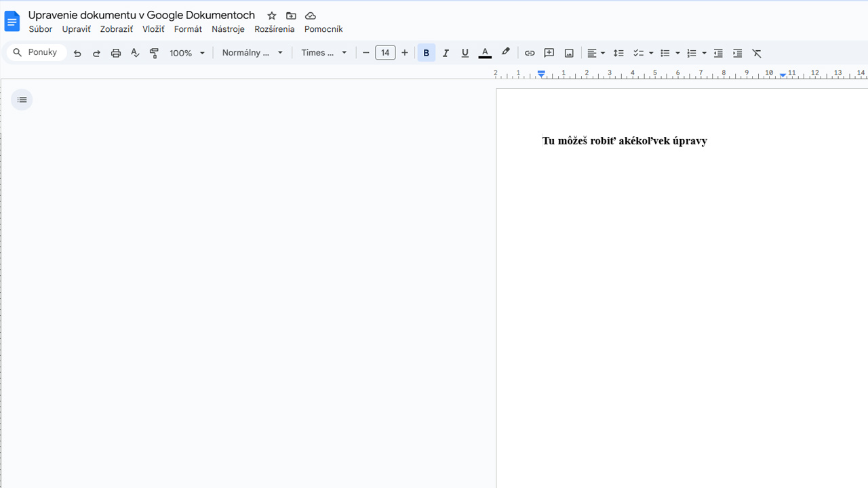Insert an image
Image resolution: width=868 pixels, height=488 pixels.
point(569,53)
